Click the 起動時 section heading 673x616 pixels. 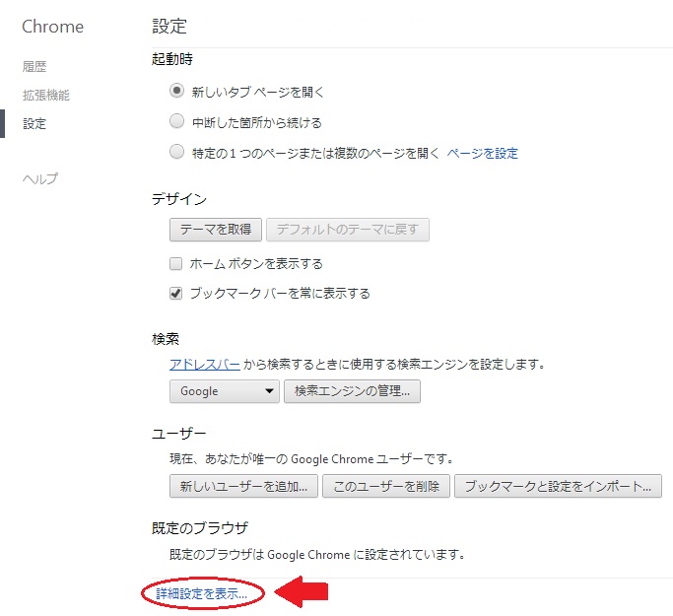(172, 59)
